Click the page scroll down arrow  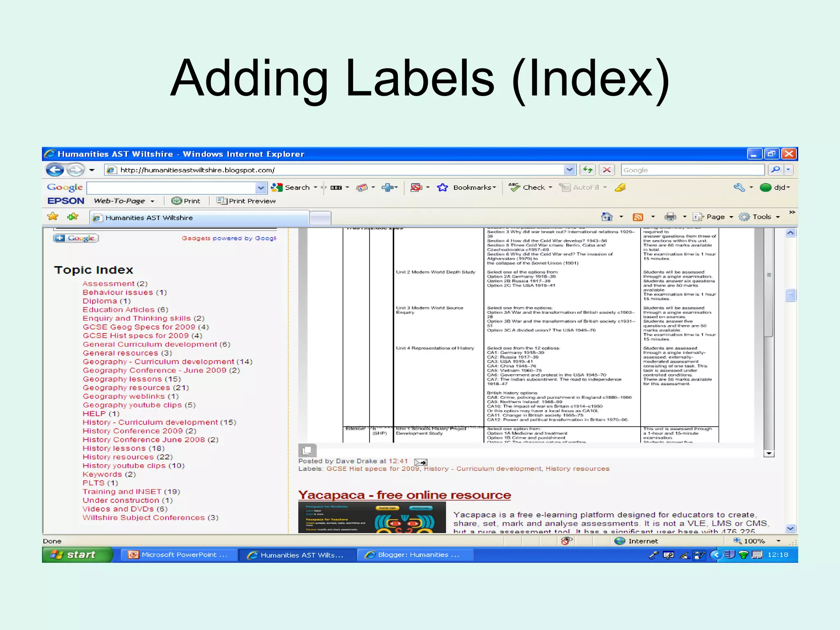[790, 529]
